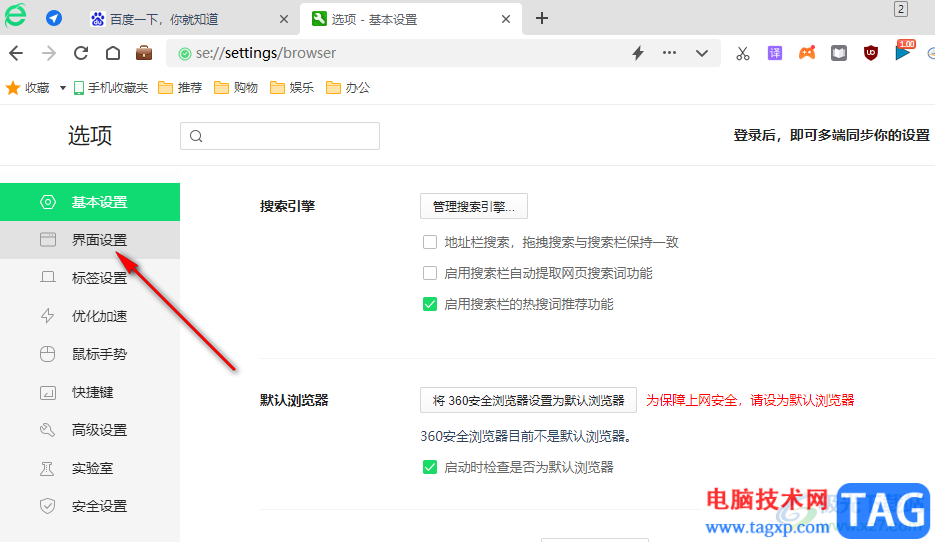Uncheck 启用搜索栏的热搜词推荐功能 checkbox
This screenshot has height=542, width=935.
[429, 304]
